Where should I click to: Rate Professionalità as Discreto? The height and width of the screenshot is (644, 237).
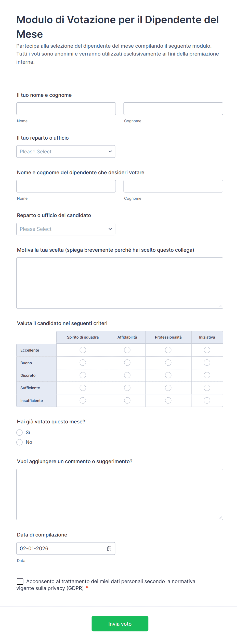168,375
